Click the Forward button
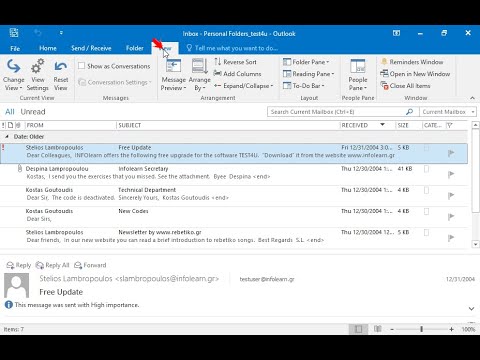The width and height of the screenshot is (480, 360). point(90,265)
